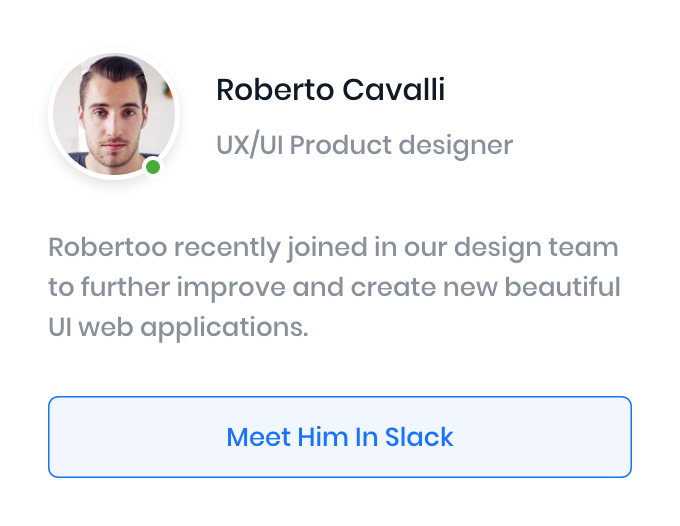Viewport: 680px width, 526px height.
Task: Click 'UX/UI' in the job title
Action: (249, 145)
